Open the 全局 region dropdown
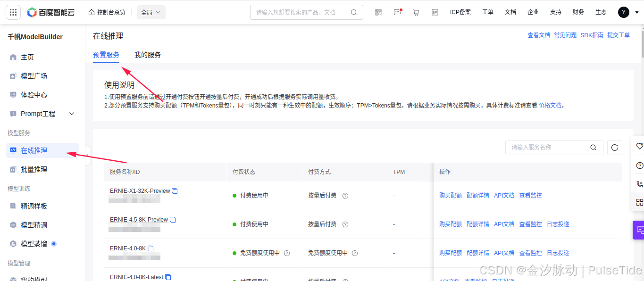Image resolution: width=644 pixels, height=281 pixels. pos(151,12)
